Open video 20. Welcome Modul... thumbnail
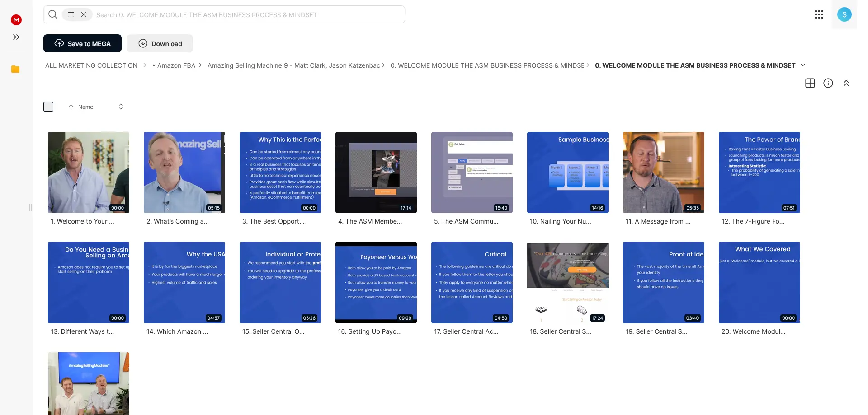This screenshot has height=415, width=868. pos(759,283)
